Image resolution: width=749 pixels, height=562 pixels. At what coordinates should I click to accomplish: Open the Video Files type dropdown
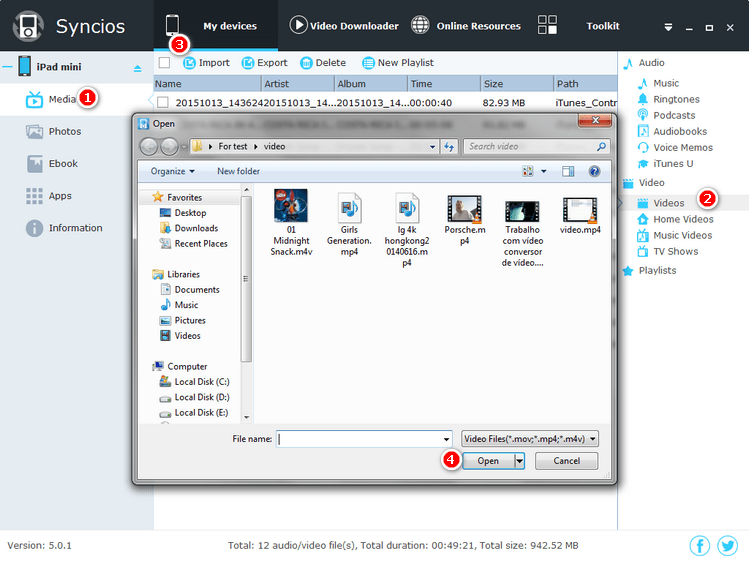point(530,438)
